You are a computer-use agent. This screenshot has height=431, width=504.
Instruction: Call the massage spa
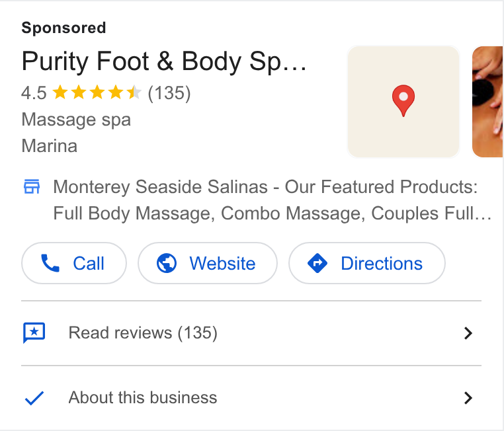pos(74,263)
